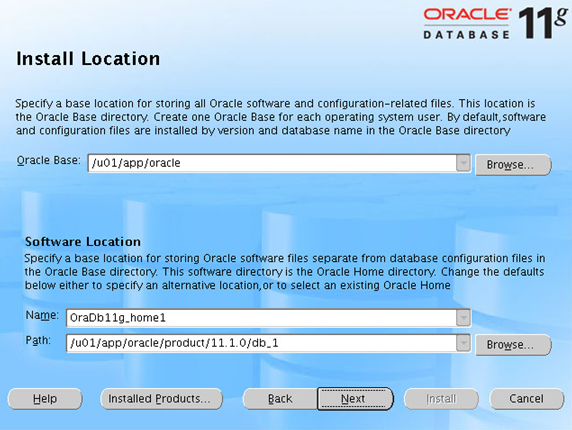572x430 pixels.
Task: Cancel the Oracle installation
Action: (x=526, y=399)
